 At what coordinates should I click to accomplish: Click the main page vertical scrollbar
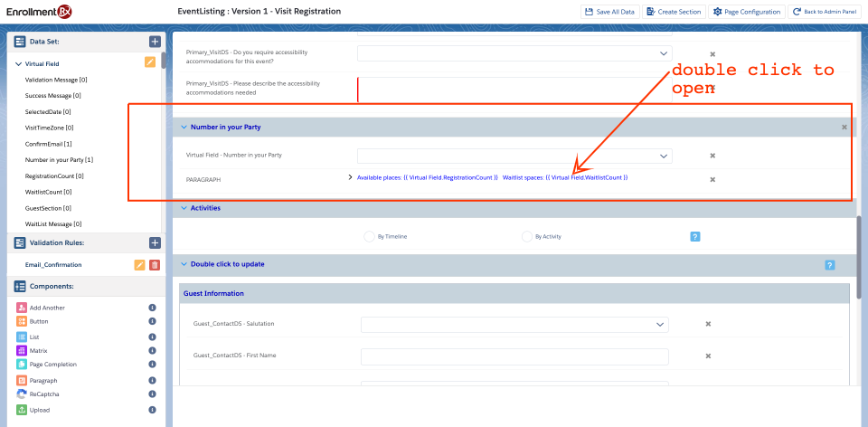860,253
